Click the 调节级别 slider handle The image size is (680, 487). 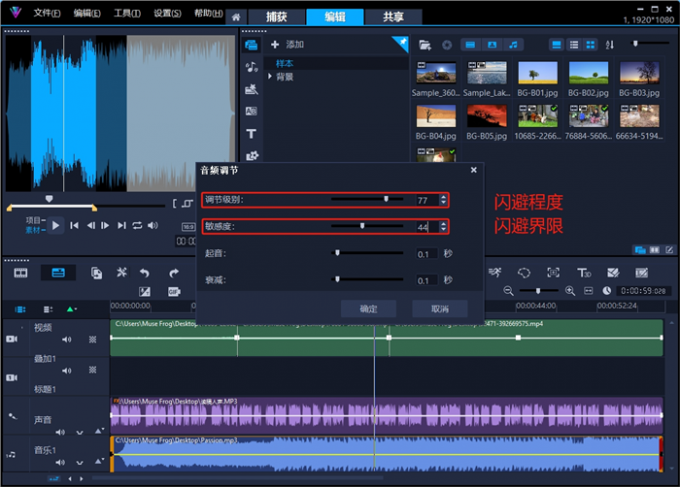(x=386, y=199)
